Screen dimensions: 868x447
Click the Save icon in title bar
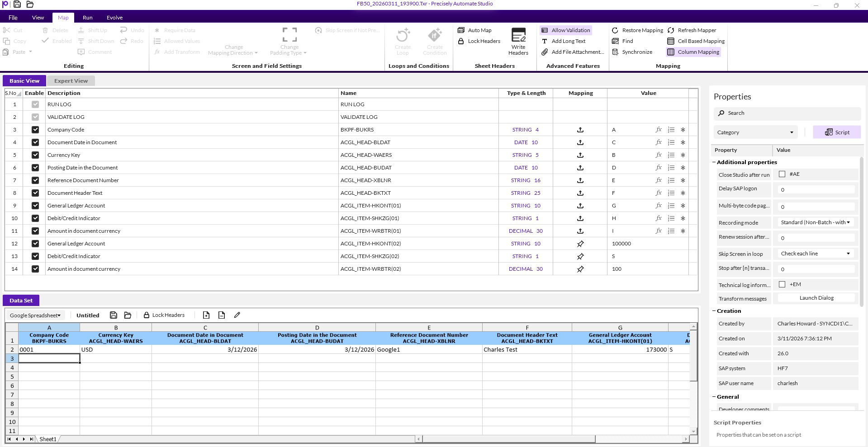(x=17, y=5)
